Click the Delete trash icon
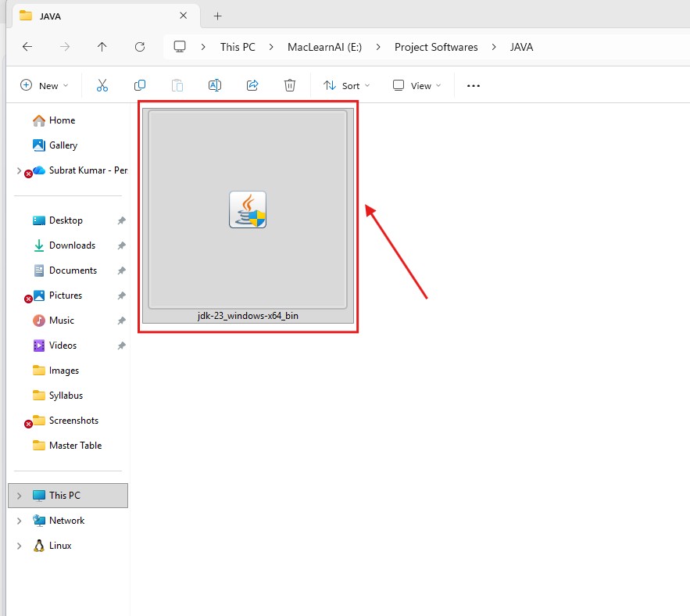The height and width of the screenshot is (616, 690). pos(290,86)
